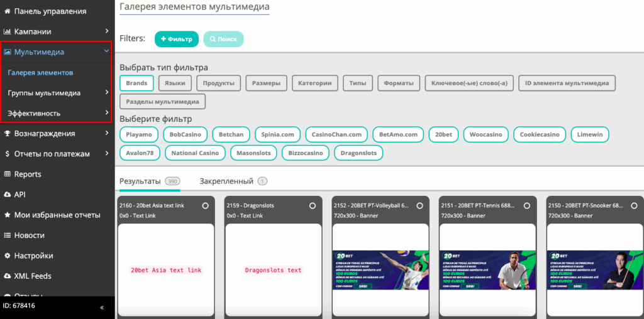
Task: Choose the Ключевое(-ые) слово(-а) filter type
Action: coord(469,83)
